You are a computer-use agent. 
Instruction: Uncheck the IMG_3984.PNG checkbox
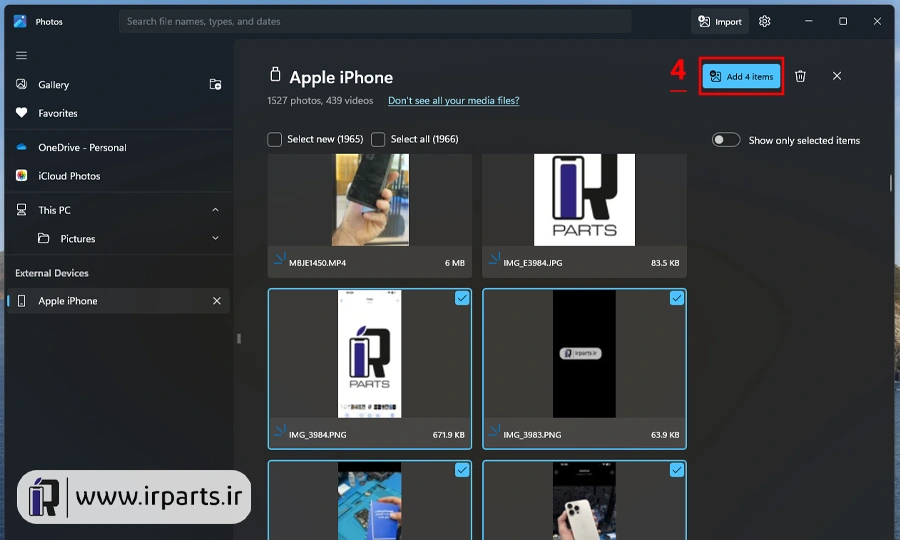coord(462,298)
